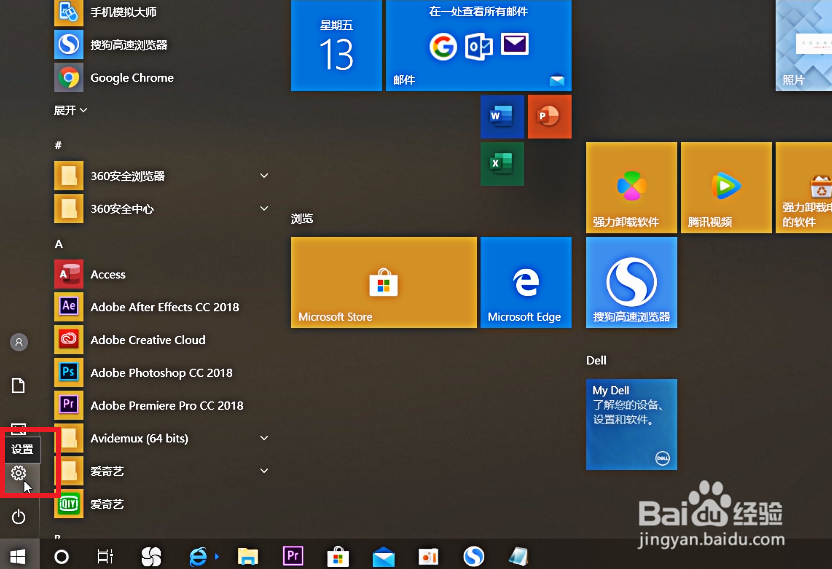Click the Windows Start button
Viewport: 832px width, 569px height.
tap(18, 556)
